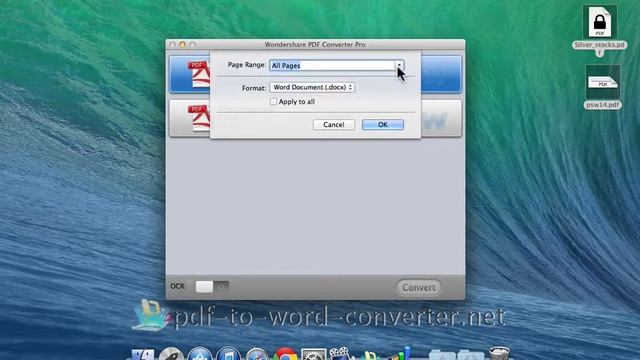640x360 pixels.
Task: Select the Silver_stocks.pdf desktop file
Action: coord(600,29)
